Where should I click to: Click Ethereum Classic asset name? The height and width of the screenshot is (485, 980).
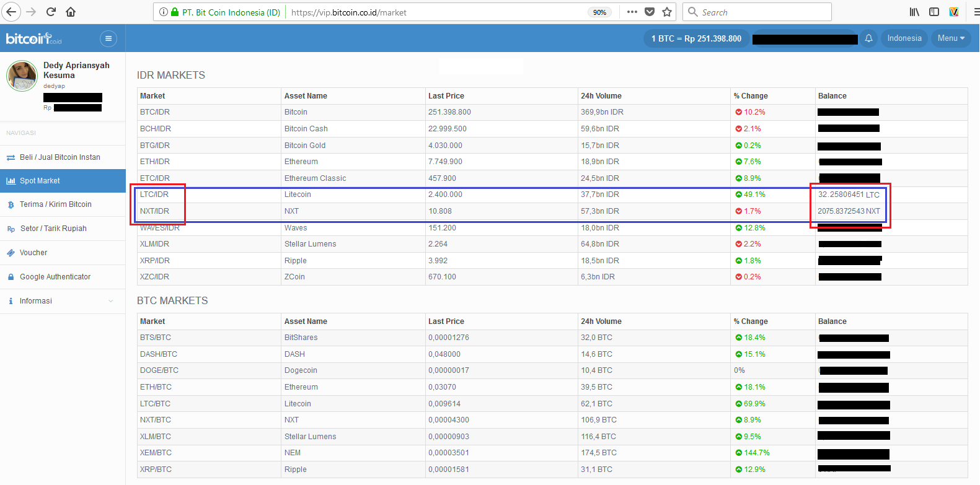coord(316,178)
